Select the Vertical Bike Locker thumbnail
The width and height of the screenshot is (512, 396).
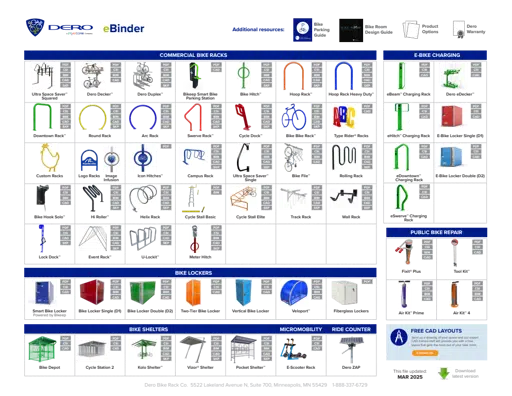click(x=244, y=293)
